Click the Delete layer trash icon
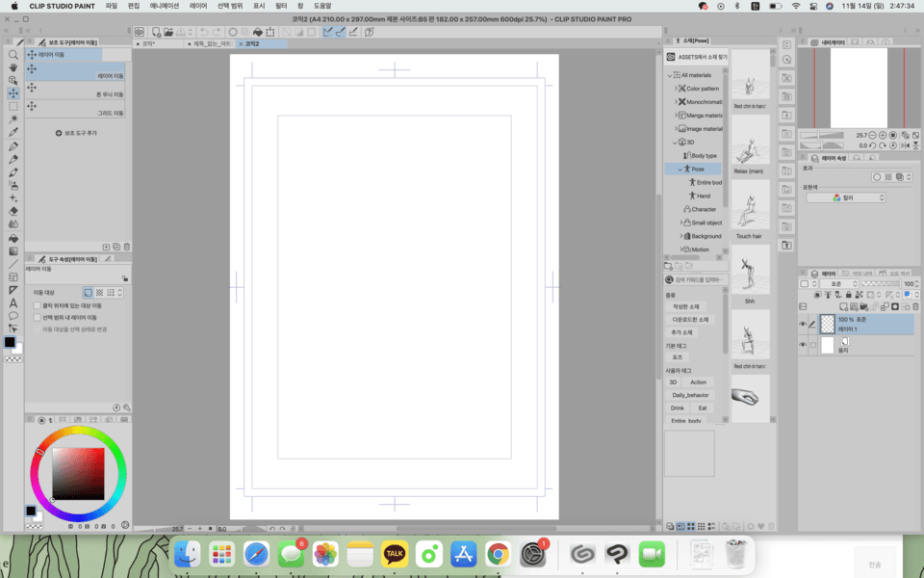Screen dimensions: 924x578 point(915,306)
